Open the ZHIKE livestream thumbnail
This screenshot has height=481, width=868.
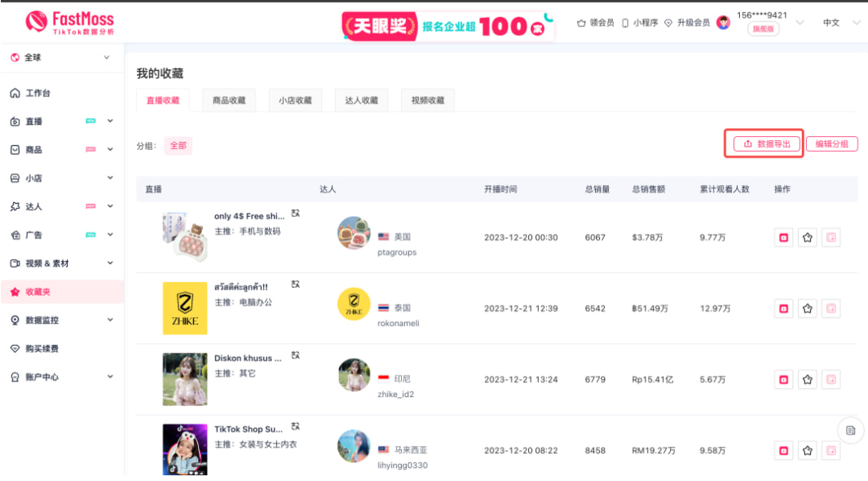[185, 308]
